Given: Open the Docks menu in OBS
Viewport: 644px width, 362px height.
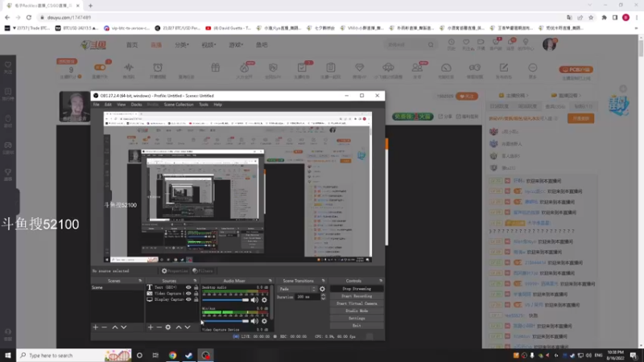Looking at the screenshot, I should click(x=136, y=105).
